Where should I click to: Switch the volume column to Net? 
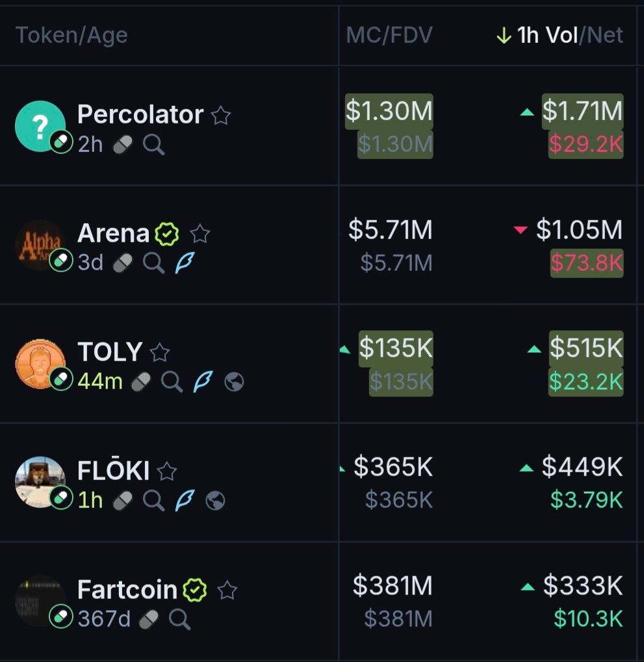point(606,36)
